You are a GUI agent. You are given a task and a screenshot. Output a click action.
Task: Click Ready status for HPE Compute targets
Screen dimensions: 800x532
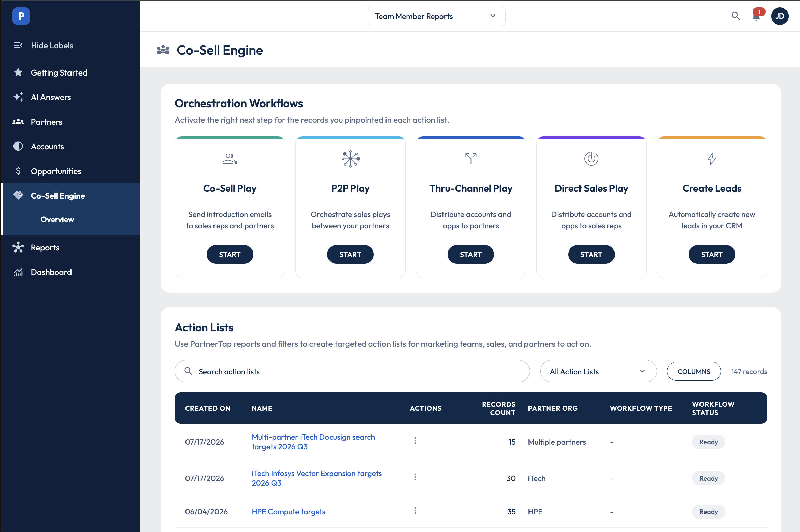708,511
